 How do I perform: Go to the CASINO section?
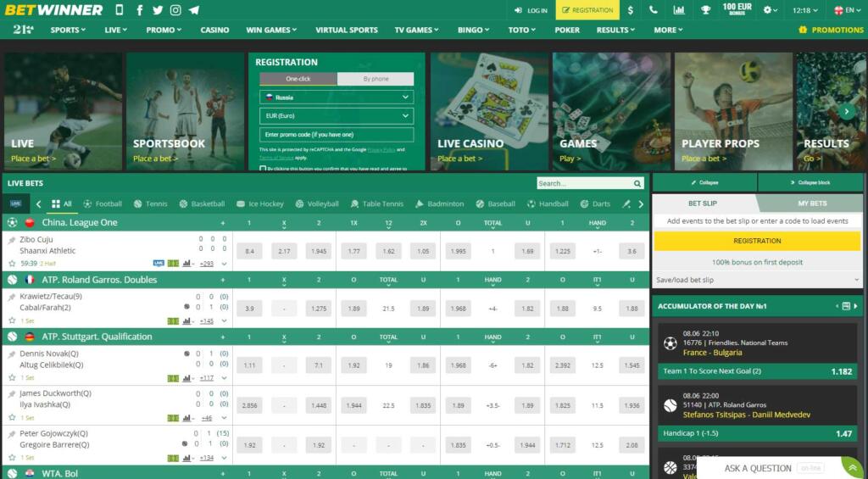[x=214, y=30]
